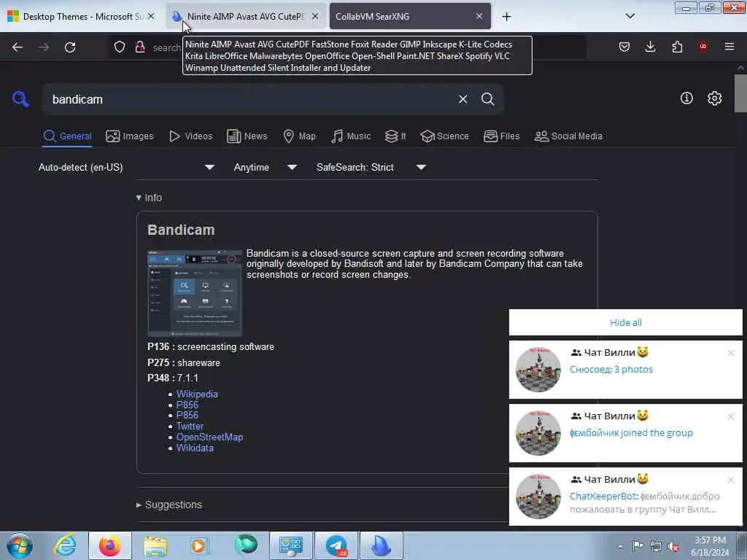
Task: Click the Firefox taskbar icon
Action: (x=110, y=545)
